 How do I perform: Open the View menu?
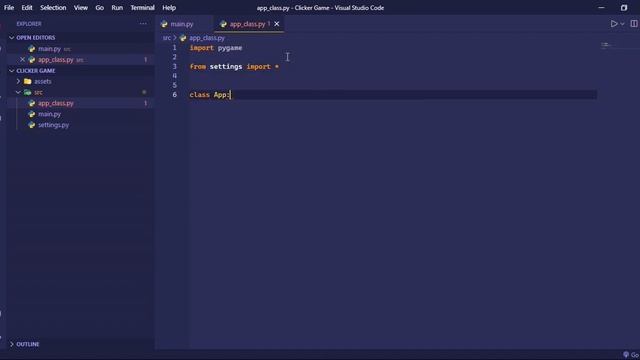point(81,8)
